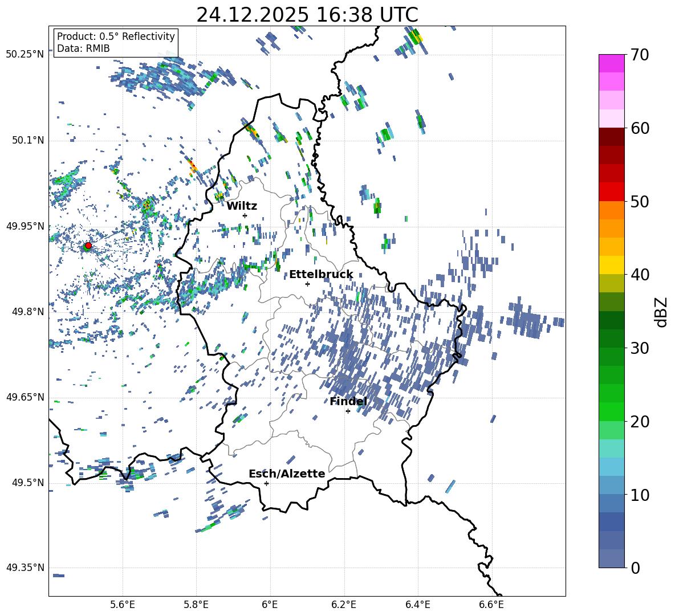The height and width of the screenshot is (616, 675).
Task: Click the dark red colorbar segment below 60
Action: (x=611, y=137)
